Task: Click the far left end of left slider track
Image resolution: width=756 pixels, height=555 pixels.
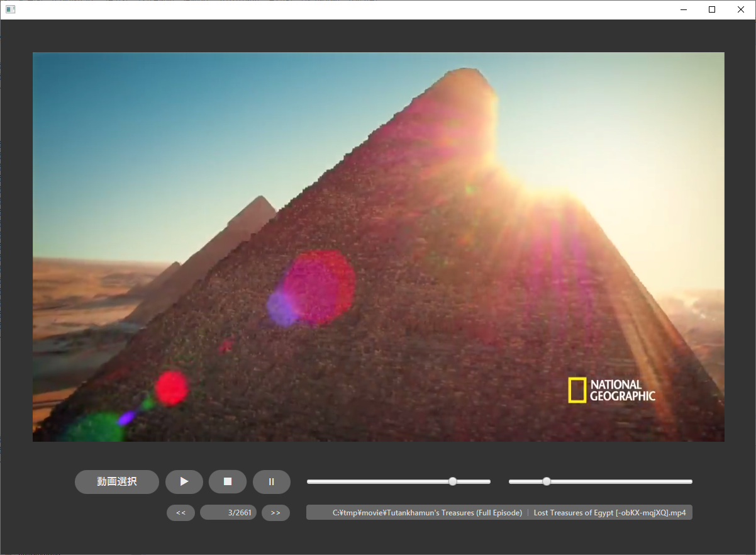Action: click(309, 481)
